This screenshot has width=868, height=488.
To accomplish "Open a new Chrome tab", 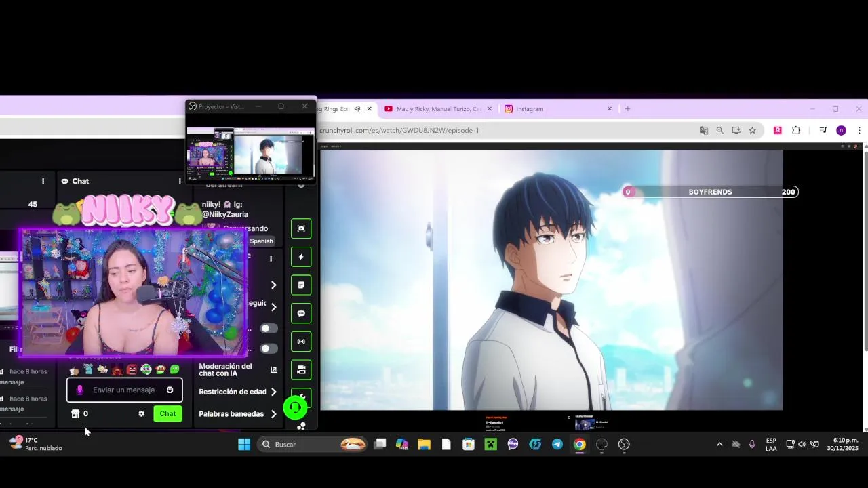I will pyautogui.click(x=627, y=108).
